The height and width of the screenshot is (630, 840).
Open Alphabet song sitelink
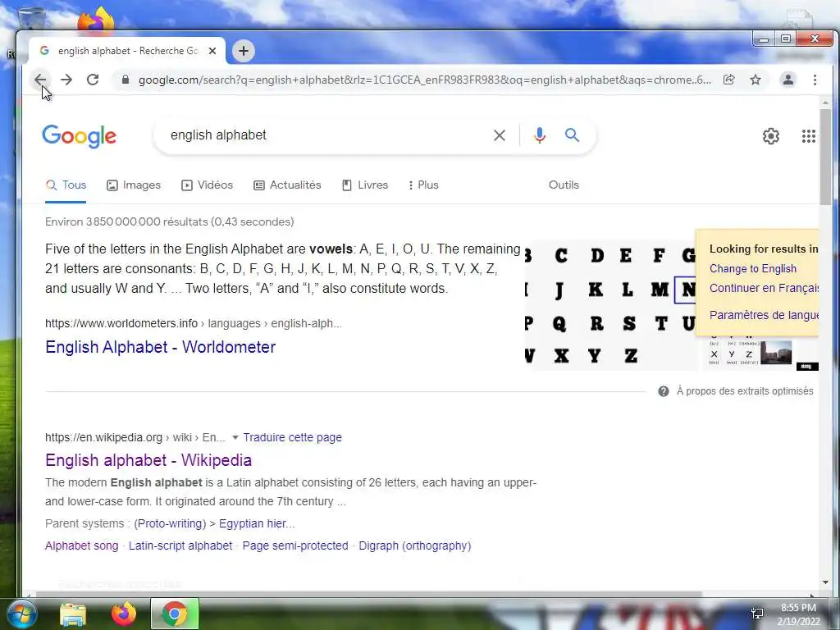[x=81, y=546]
